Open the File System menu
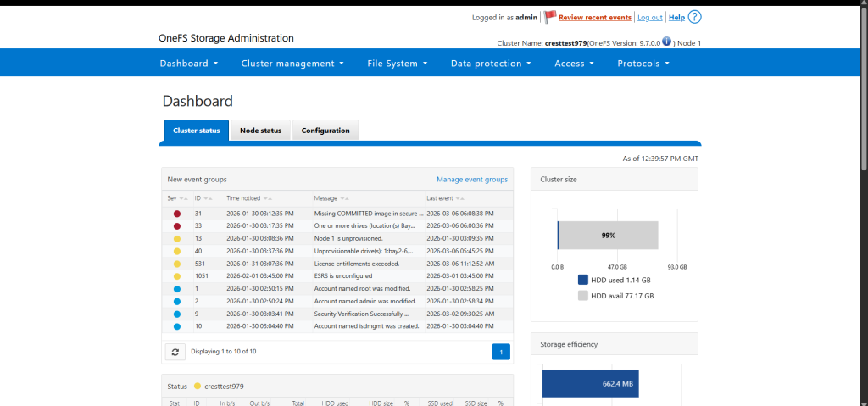Viewport: 868px width, 406px height. coord(398,63)
